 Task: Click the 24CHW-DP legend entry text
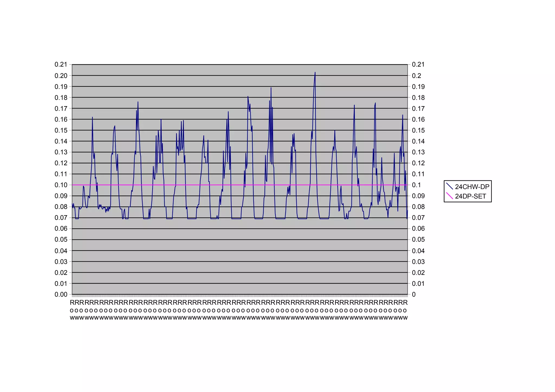coord(472,187)
